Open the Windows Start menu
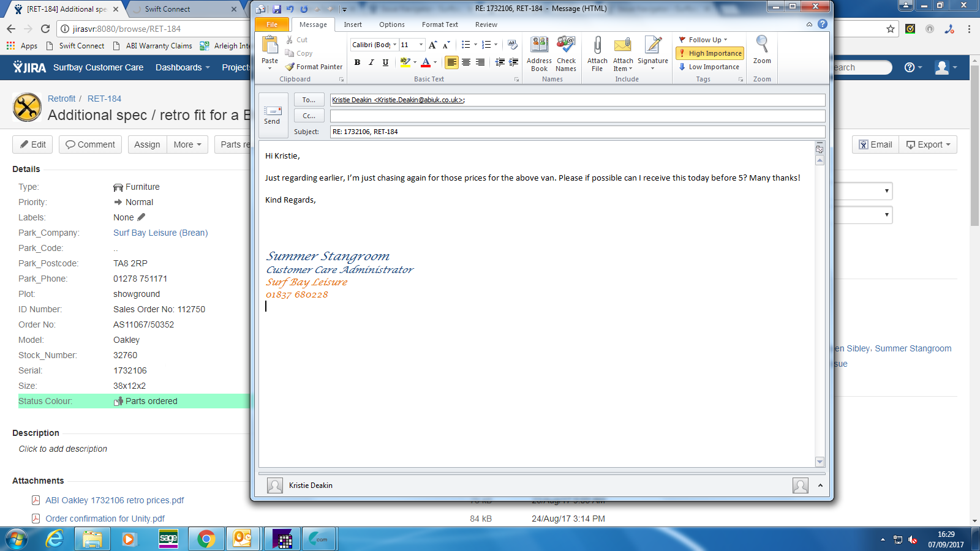980x551 pixels. pyautogui.click(x=17, y=539)
